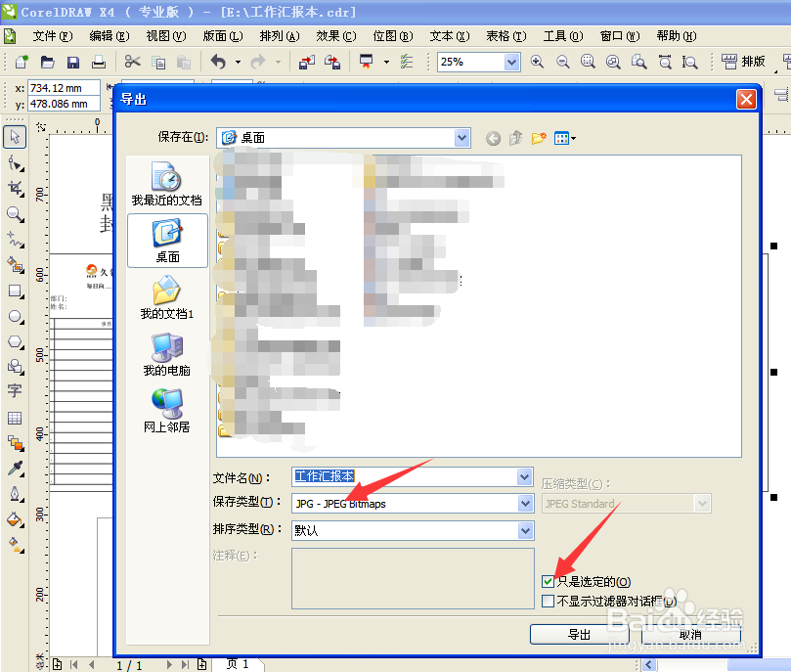The height and width of the screenshot is (672, 791).
Task: Select the Zoom tool in toolbox
Action: point(15,214)
